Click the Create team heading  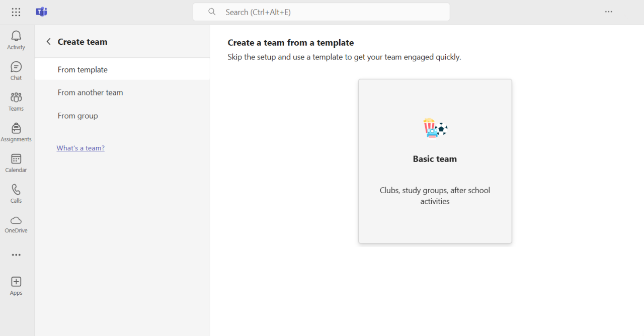pyautogui.click(x=83, y=42)
